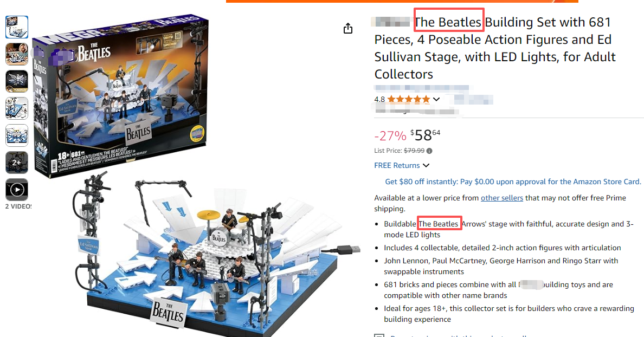
Task: Select the fourth thumbnail in the image list
Action: (x=17, y=108)
